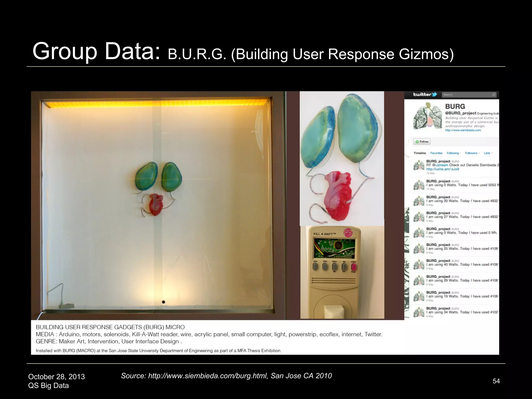The height and width of the screenshot is (399, 532).
Task: Click avatar of the 19 Watts tweet
Action: (x=419, y=296)
